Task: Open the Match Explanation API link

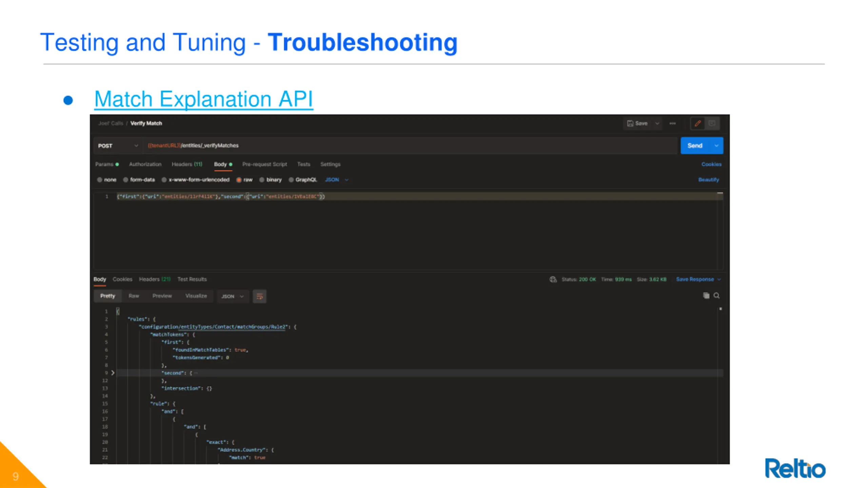Action: click(203, 99)
